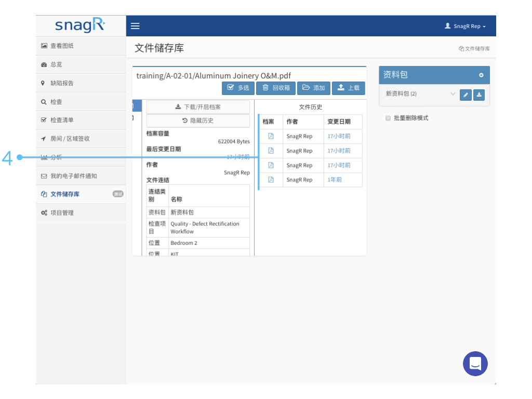The height and width of the screenshot is (399, 532).
Task: Click the 文件储存库 page title
Action: (159, 48)
